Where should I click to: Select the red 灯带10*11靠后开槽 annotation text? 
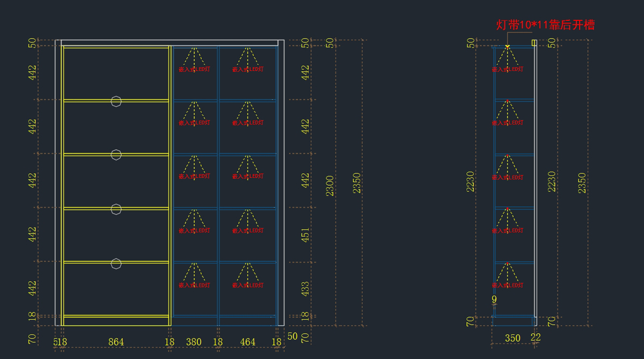click(545, 25)
